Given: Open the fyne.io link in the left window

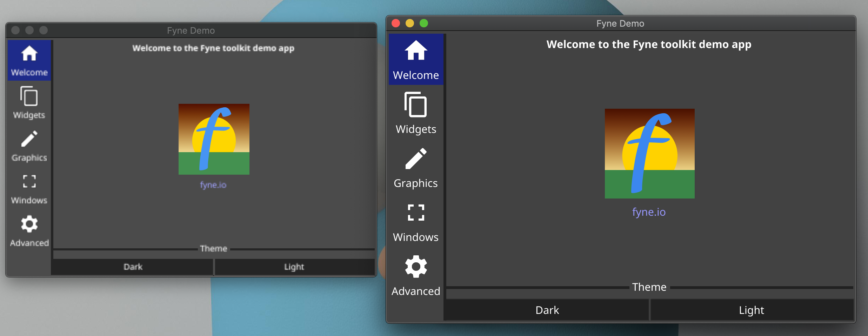Looking at the screenshot, I should tap(213, 185).
